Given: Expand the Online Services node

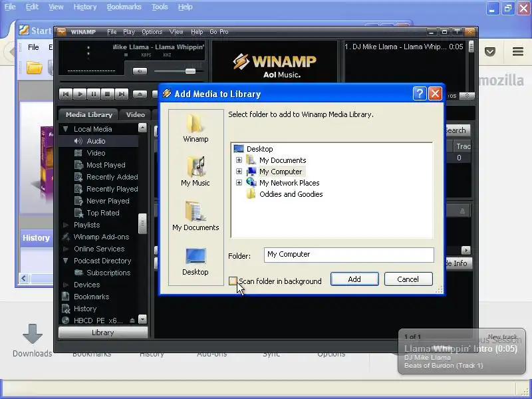Looking at the screenshot, I should point(66,249).
